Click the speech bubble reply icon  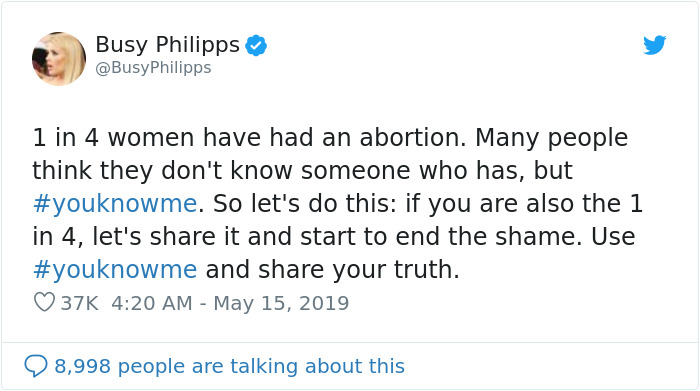click(36, 366)
